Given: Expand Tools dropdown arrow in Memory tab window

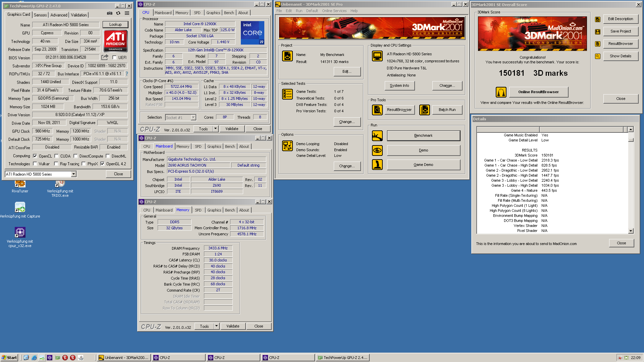Looking at the screenshot, I should point(216,326).
